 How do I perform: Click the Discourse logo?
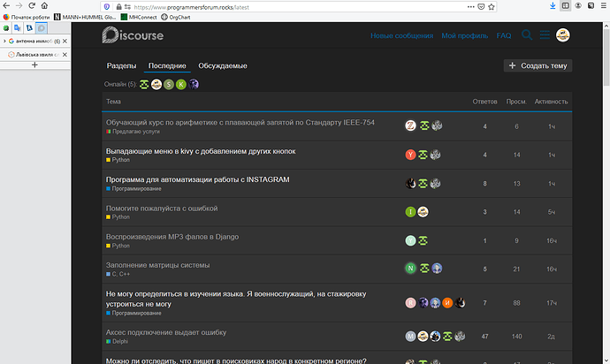tap(133, 35)
